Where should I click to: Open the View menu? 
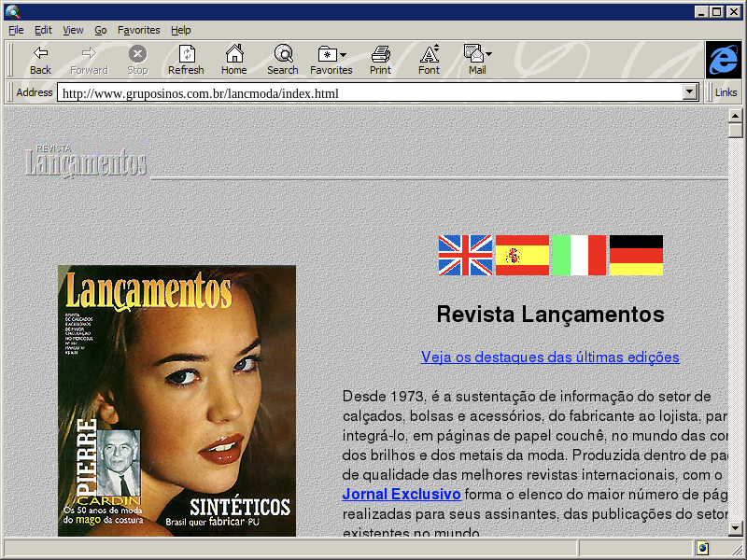pyautogui.click(x=73, y=30)
